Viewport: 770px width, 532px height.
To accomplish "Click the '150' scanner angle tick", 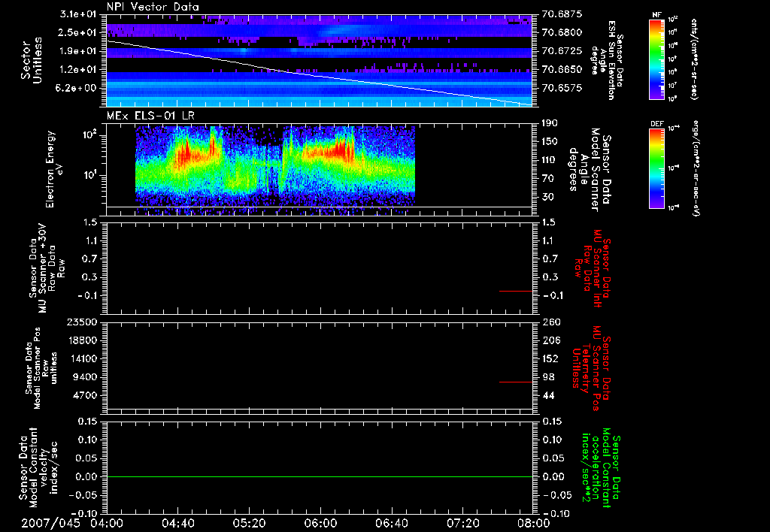I will pos(550,142).
